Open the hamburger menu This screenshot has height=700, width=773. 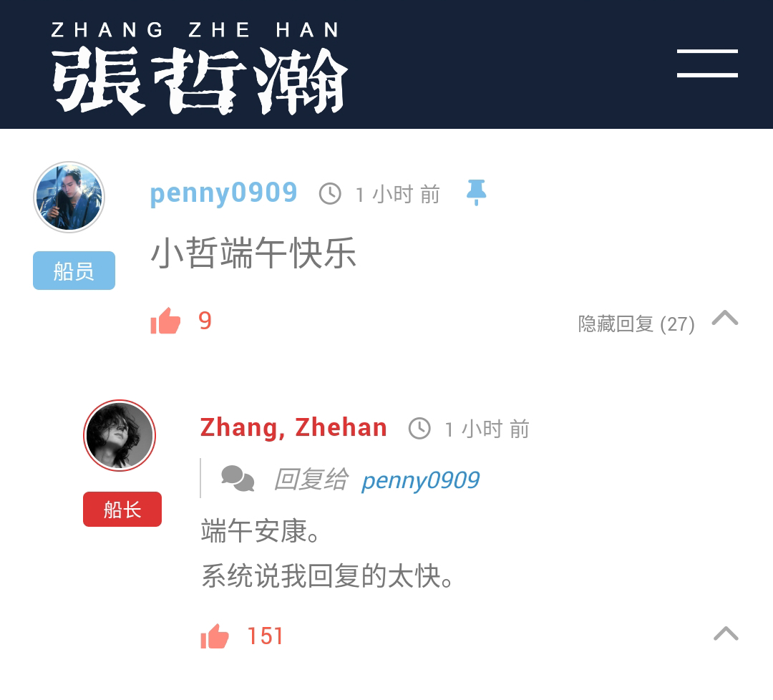click(707, 63)
